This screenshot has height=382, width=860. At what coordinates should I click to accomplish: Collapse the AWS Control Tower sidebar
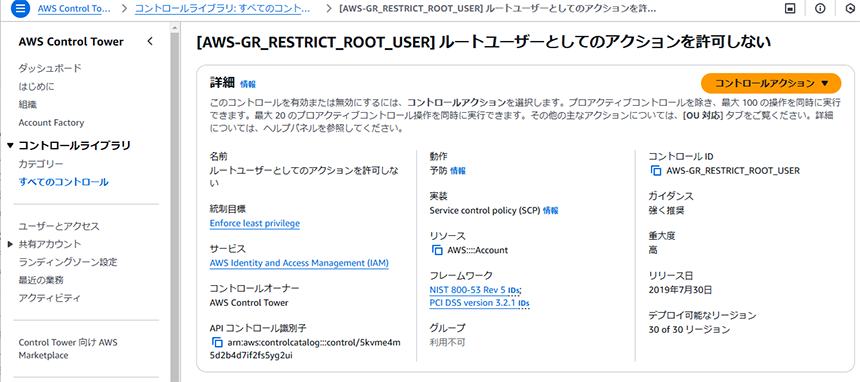(x=150, y=42)
